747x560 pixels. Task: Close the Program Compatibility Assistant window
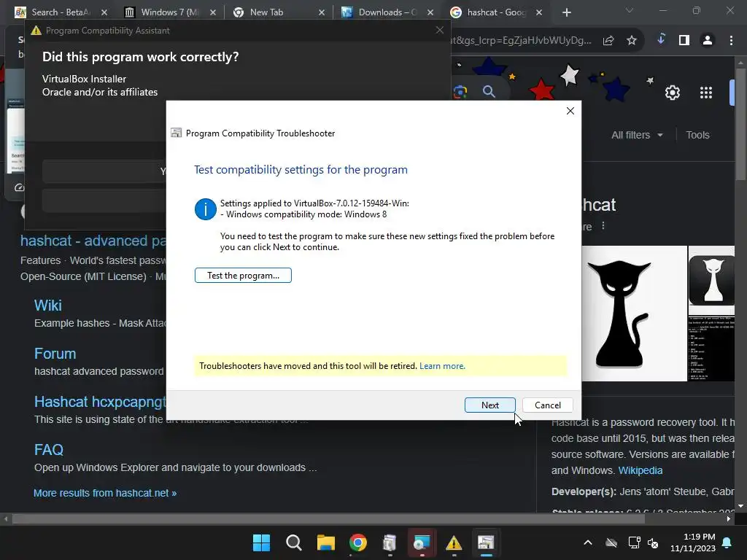[x=440, y=30]
